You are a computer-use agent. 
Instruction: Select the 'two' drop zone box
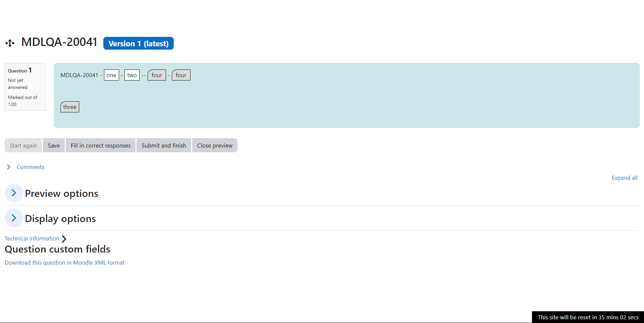click(x=132, y=75)
